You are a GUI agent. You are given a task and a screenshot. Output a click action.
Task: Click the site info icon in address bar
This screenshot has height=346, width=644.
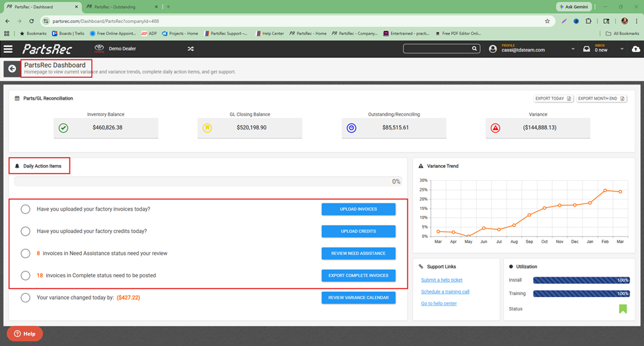pyautogui.click(x=46, y=21)
